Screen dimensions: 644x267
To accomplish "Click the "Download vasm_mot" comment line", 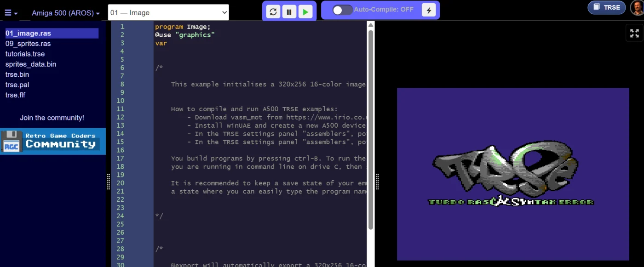I will pos(277,117).
